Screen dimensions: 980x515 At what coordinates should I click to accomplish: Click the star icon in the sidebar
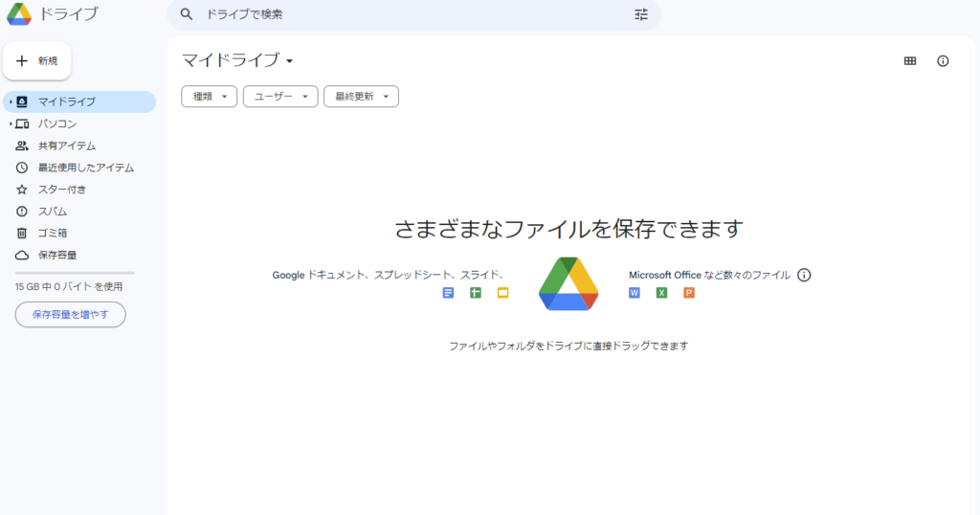coord(22,190)
